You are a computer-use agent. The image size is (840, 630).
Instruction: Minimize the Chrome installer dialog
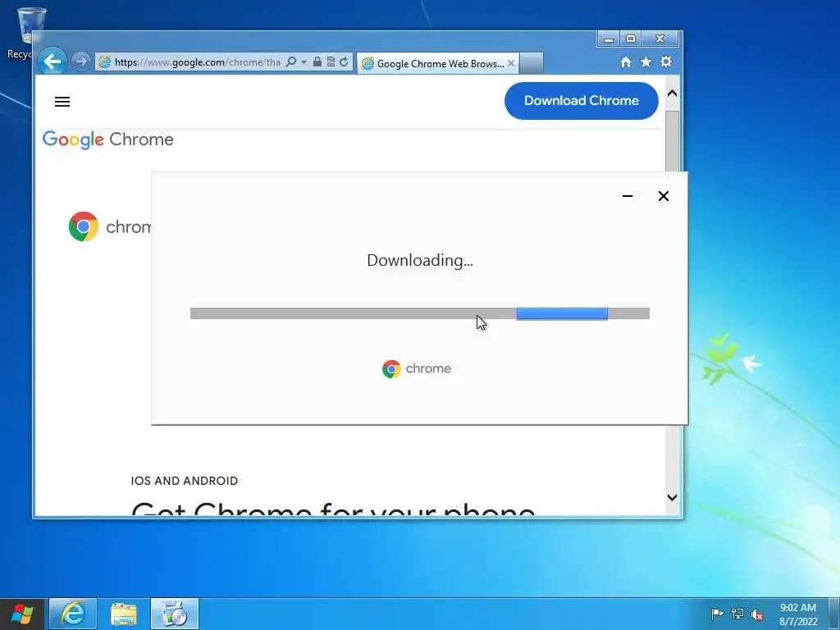[628, 196]
